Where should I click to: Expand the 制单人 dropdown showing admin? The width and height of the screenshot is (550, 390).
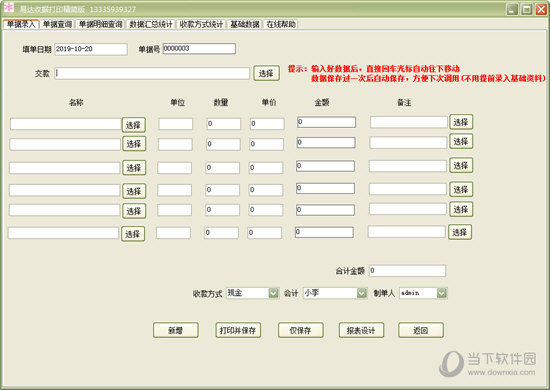[x=442, y=293]
